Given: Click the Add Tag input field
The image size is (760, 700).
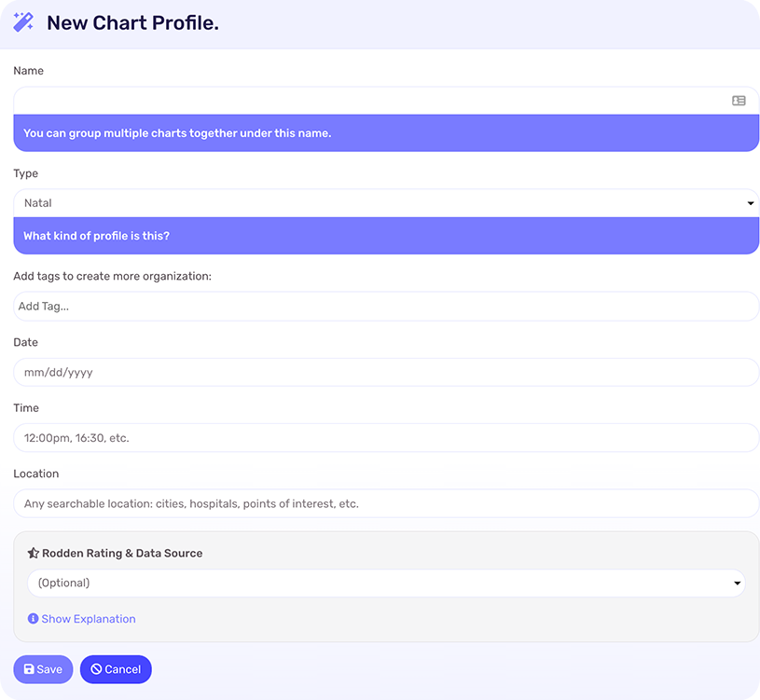Looking at the screenshot, I should click(386, 306).
